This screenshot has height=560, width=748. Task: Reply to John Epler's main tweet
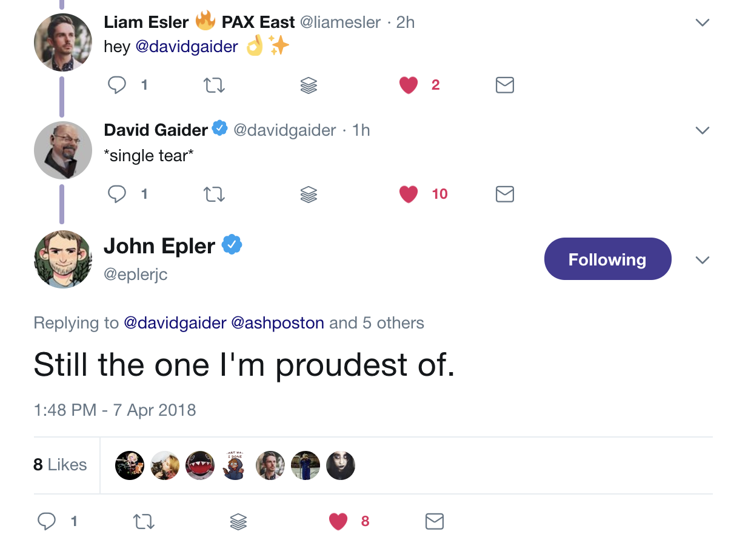tap(47, 521)
